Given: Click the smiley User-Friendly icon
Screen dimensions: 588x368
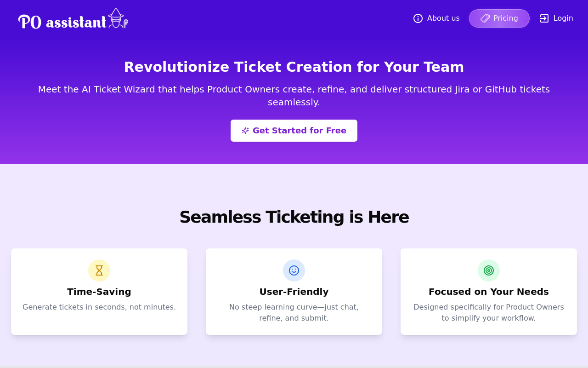Looking at the screenshot, I should (x=294, y=270).
